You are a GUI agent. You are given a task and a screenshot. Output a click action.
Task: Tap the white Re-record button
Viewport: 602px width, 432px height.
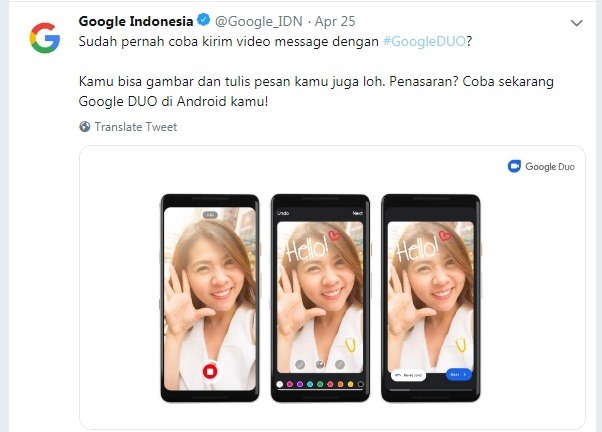point(408,375)
